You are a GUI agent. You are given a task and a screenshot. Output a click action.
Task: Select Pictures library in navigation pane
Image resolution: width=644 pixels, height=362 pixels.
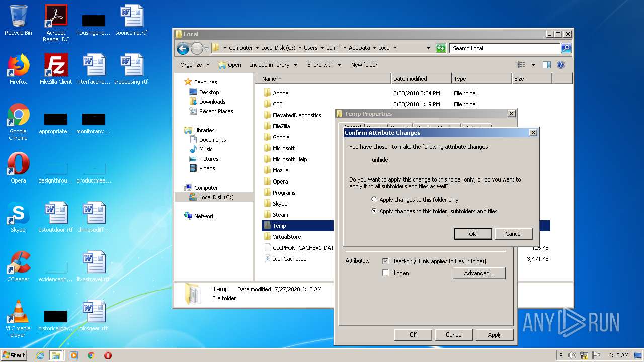(208, 159)
